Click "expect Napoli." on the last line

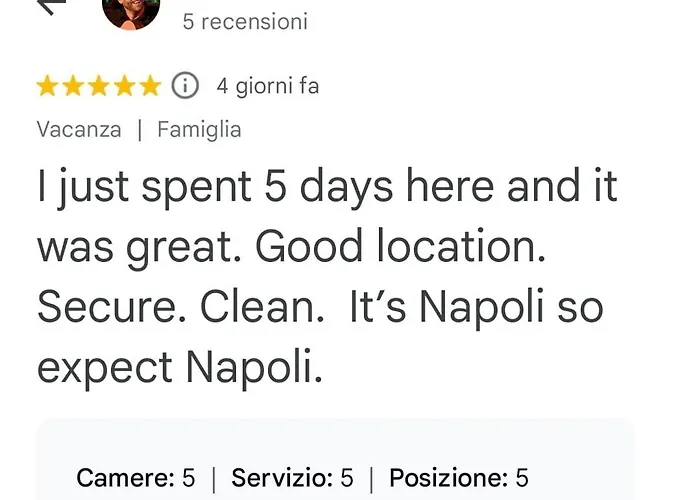click(x=180, y=368)
